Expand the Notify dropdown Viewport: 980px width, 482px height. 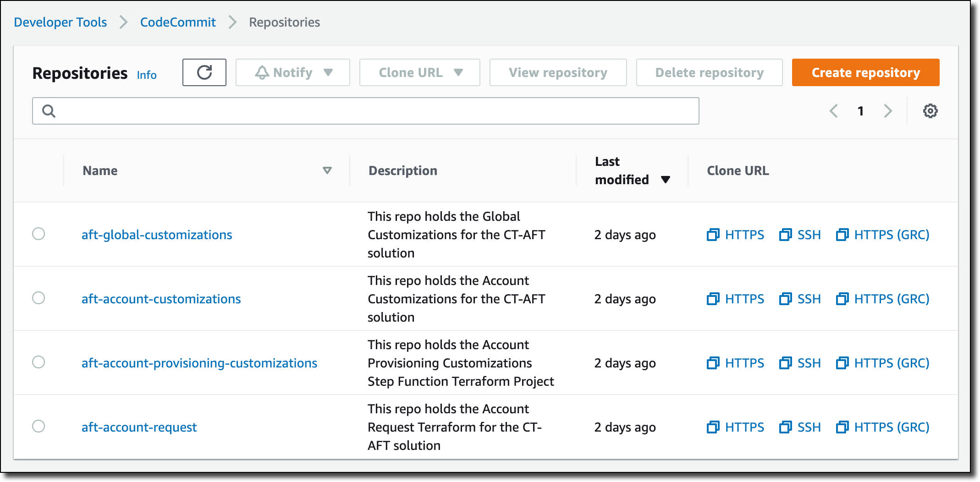point(293,72)
